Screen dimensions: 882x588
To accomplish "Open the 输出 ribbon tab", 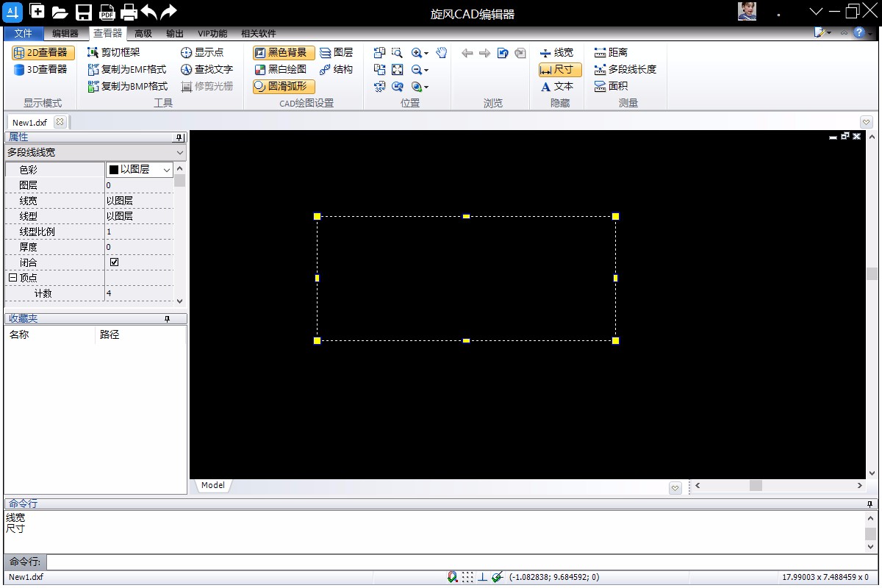I will coord(175,34).
